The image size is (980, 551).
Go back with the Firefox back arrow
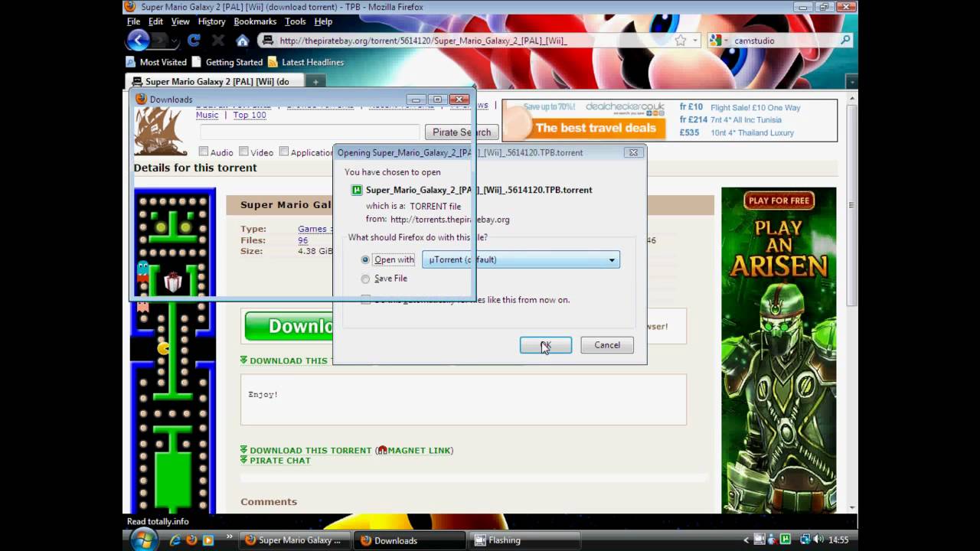[x=138, y=41]
